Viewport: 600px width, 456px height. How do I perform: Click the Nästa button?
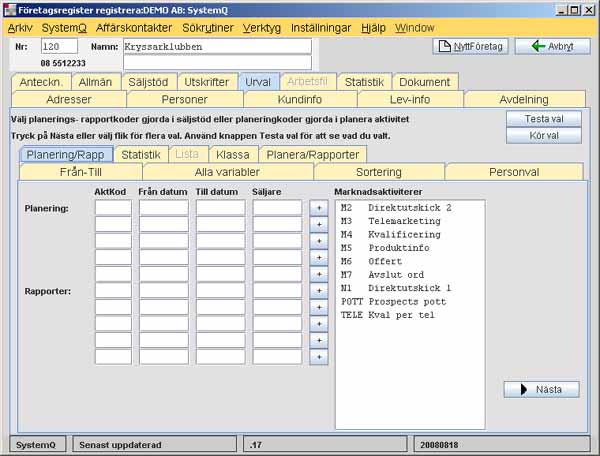point(541,389)
